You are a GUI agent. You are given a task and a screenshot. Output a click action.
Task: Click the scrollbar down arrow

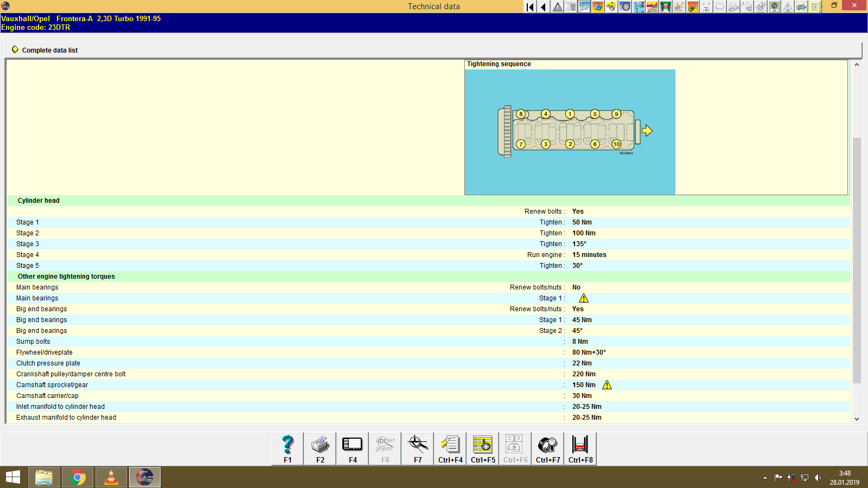[857, 419]
